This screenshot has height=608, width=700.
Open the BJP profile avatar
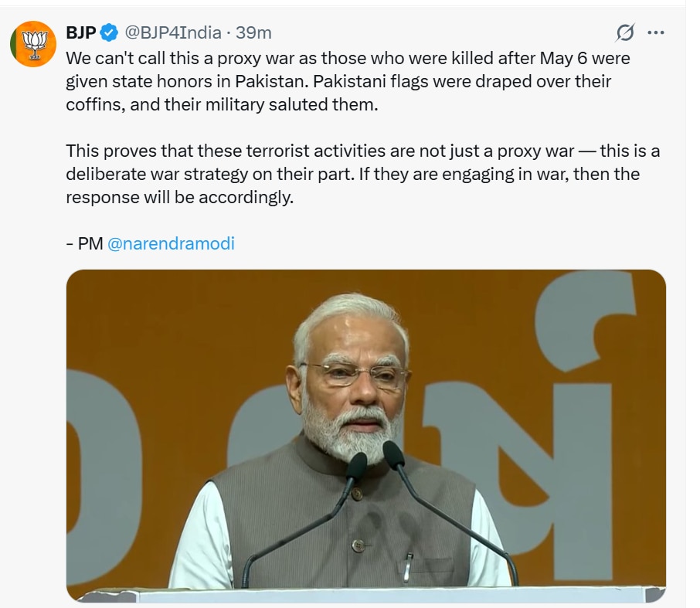point(33,44)
